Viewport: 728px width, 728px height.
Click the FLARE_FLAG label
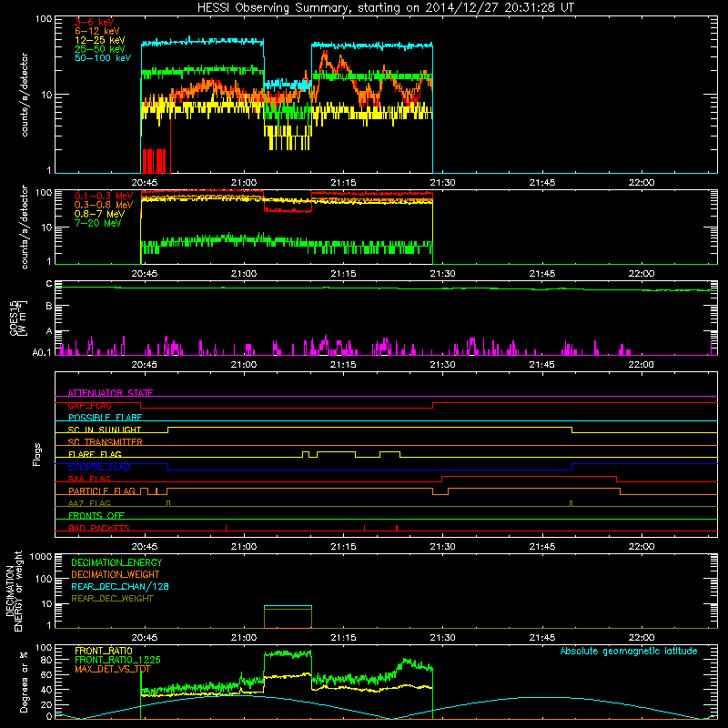95,454
